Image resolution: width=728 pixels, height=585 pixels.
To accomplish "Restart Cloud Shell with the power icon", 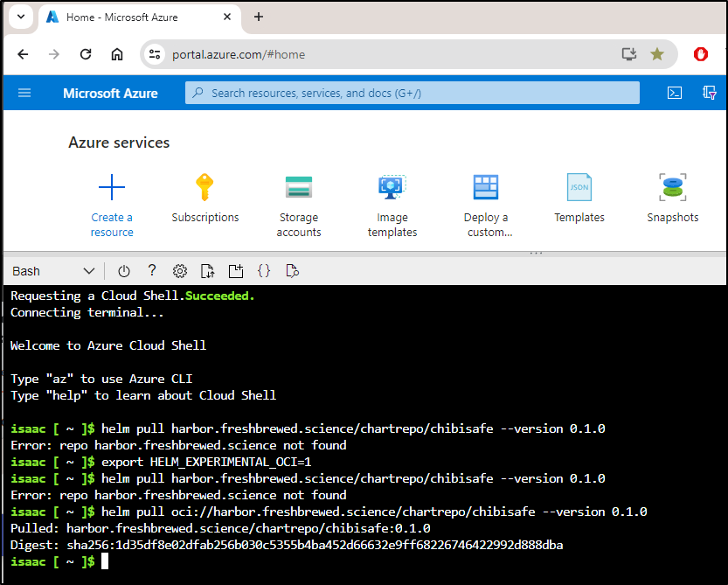I will 124,271.
